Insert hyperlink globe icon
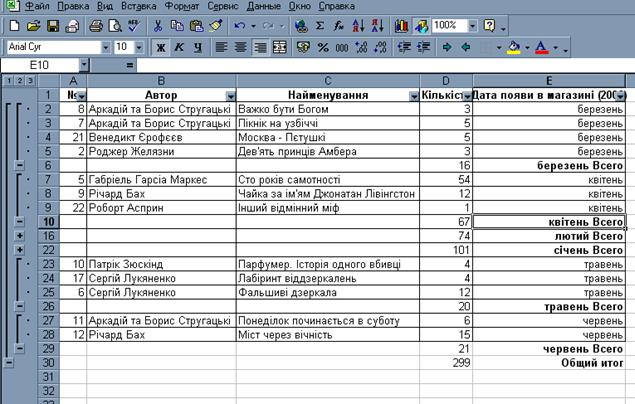635x404 pixels. click(x=301, y=26)
